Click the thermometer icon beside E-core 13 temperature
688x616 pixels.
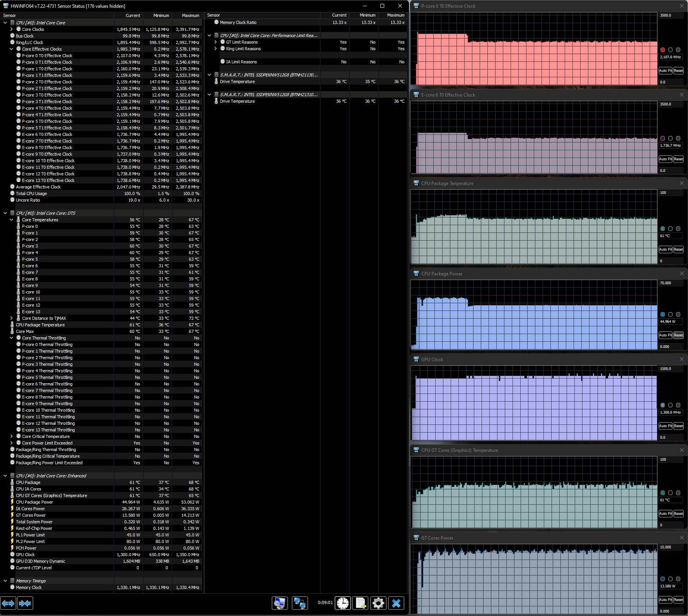(18, 312)
